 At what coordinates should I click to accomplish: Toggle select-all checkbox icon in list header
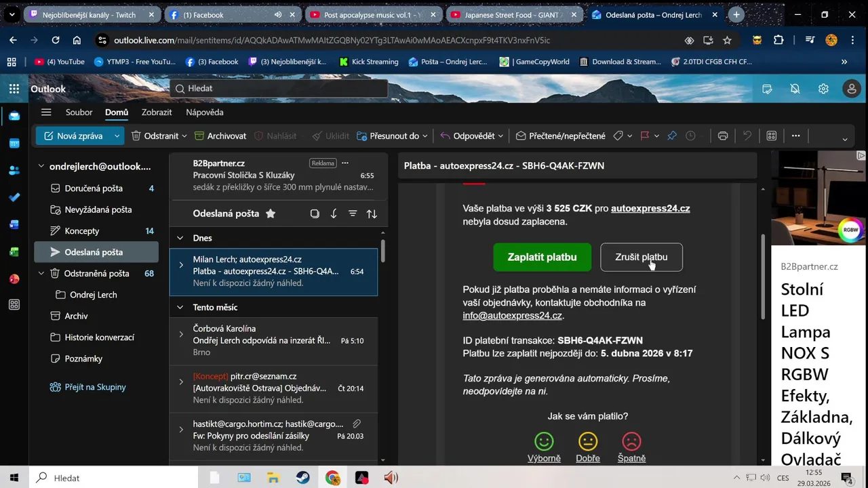(x=315, y=213)
